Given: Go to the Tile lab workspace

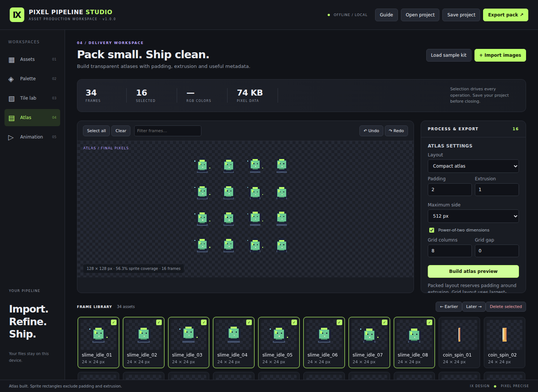Looking at the screenshot, I should tap(32, 98).
